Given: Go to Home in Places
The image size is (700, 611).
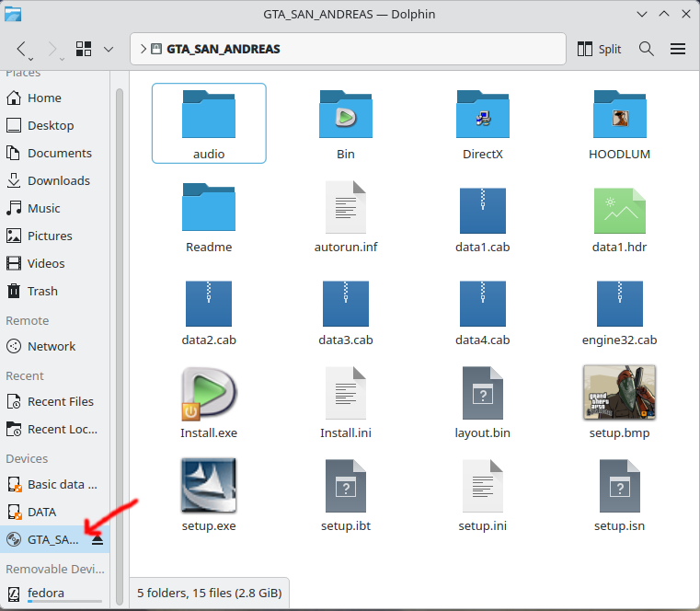Looking at the screenshot, I should [x=54, y=98].
